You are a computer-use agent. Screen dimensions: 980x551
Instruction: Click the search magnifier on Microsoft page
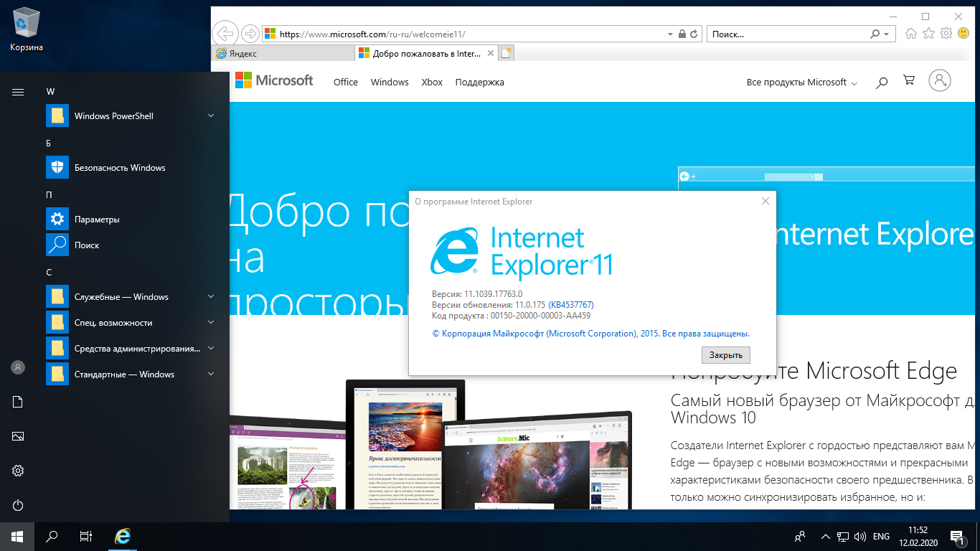(882, 83)
